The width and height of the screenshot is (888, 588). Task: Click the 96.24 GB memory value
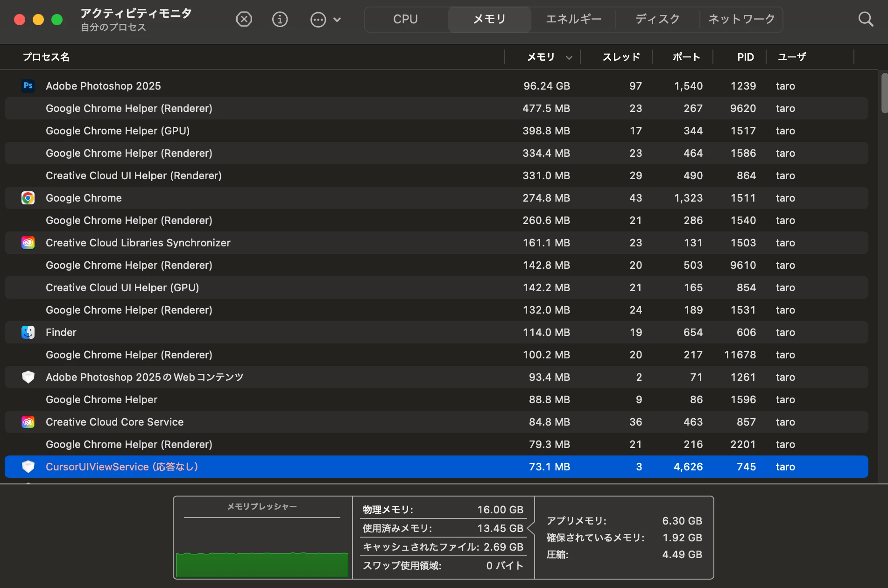click(x=546, y=86)
